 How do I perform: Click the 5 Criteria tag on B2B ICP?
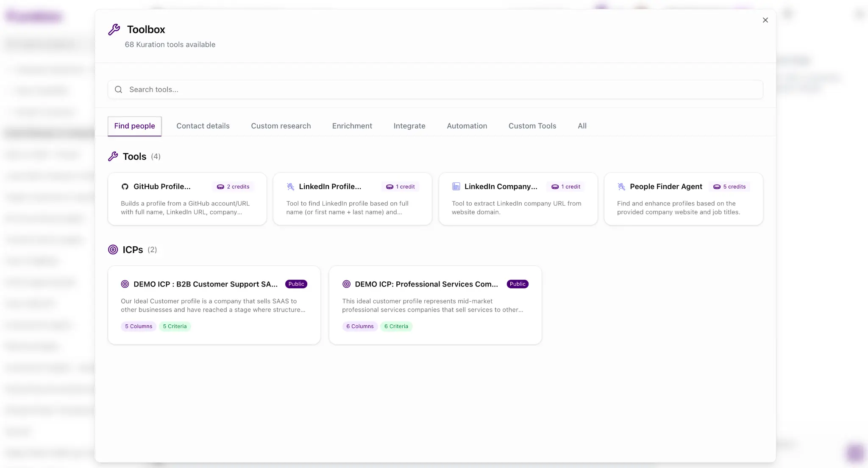pyautogui.click(x=175, y=326)
